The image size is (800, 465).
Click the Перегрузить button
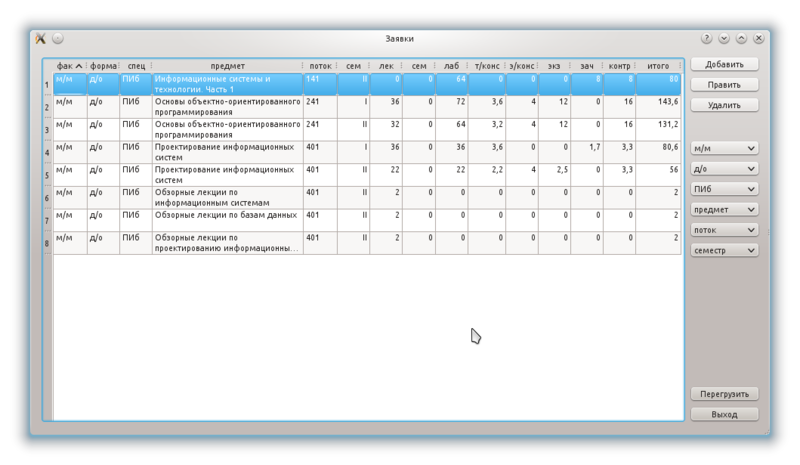(x=724, y=394)
